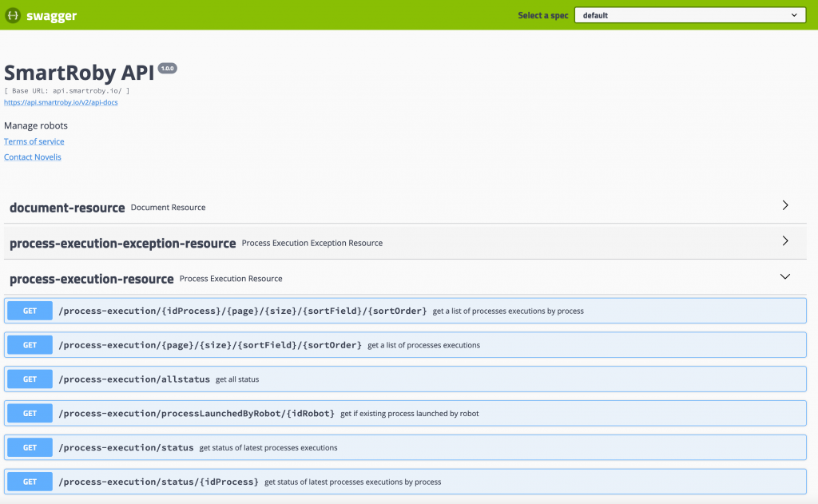Open the Select a spec dropdown
This screenshot has width=818, height=504.
[689, 15]
